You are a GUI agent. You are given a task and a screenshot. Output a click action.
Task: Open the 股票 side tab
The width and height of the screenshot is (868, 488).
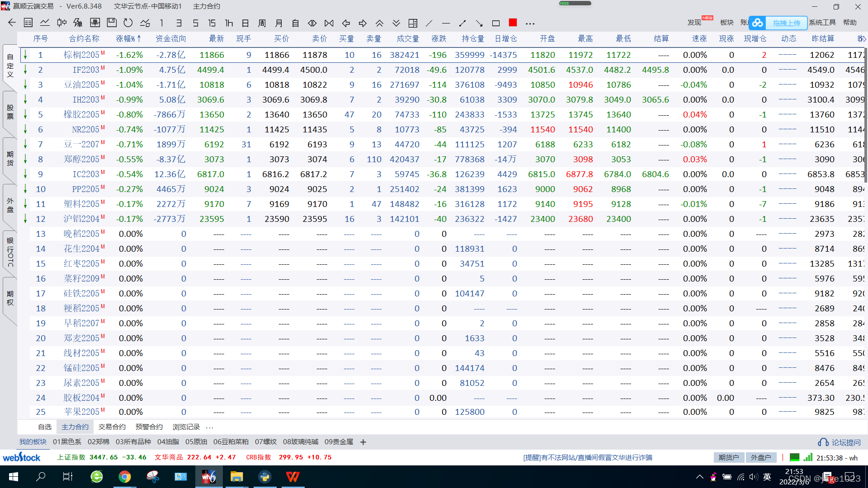point(10,112)
